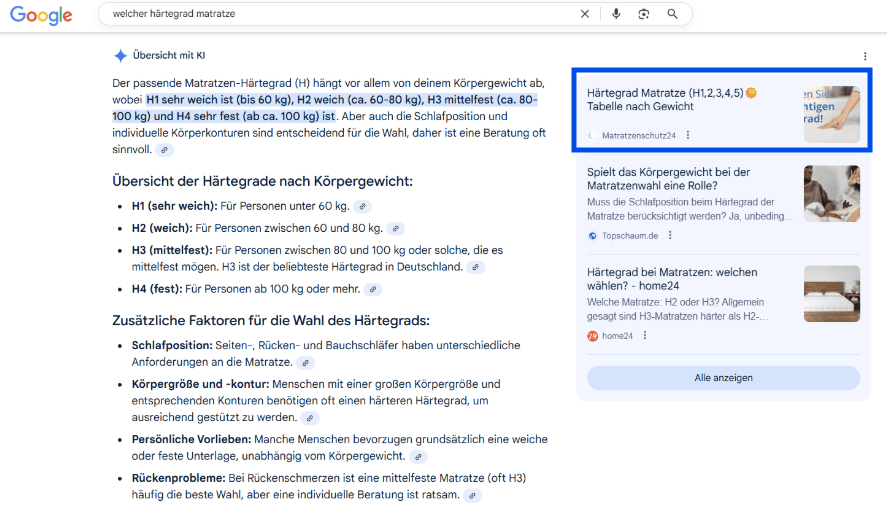Click the bold 'H3 (mittelfest):' bullet text
The width and height of the screenshot is (887, 507).
coord(172,250)
